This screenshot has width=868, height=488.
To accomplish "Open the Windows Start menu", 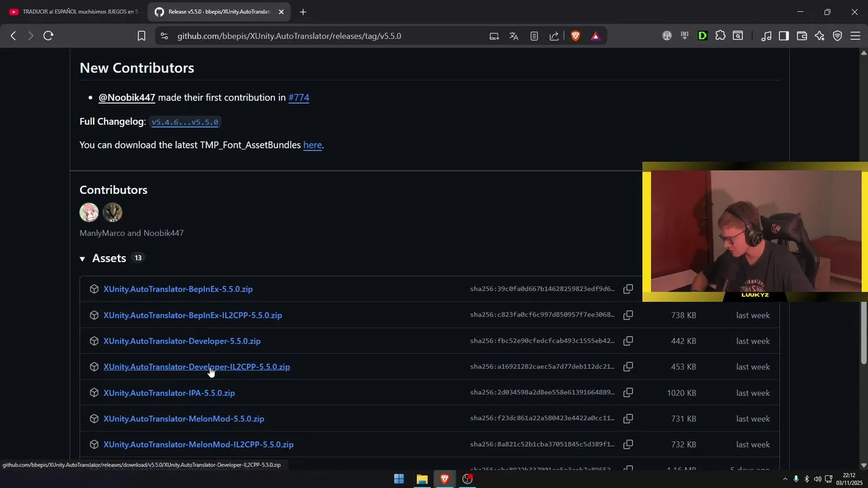I will click(399, 479).
